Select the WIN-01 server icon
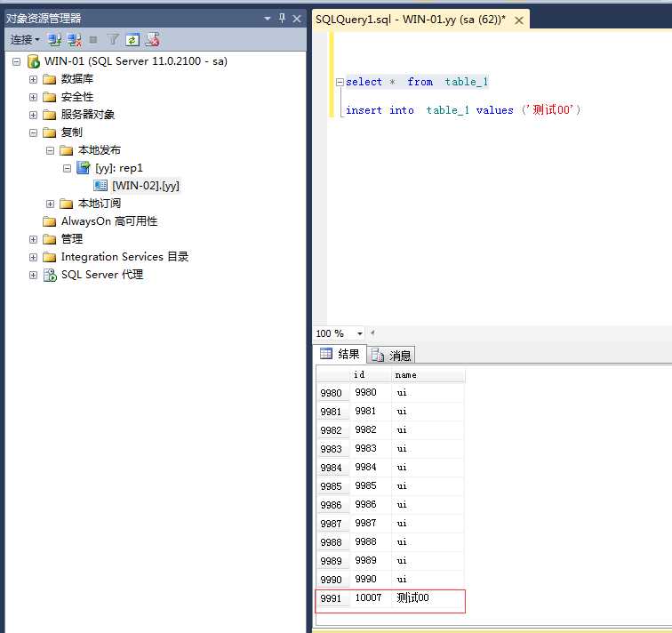Screen dimensions: 672x633 click(34, 61)
